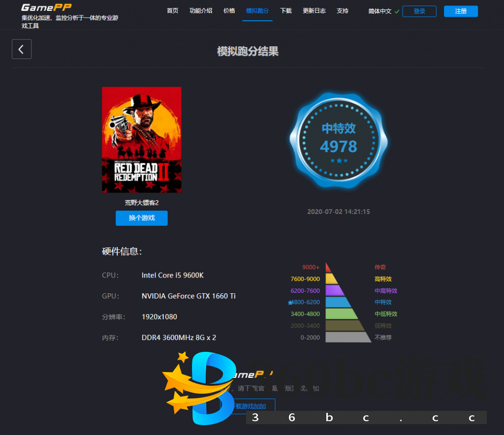Click the 注册 button
The width and height of the screenshot is (504, 435).
coord(461,11)
